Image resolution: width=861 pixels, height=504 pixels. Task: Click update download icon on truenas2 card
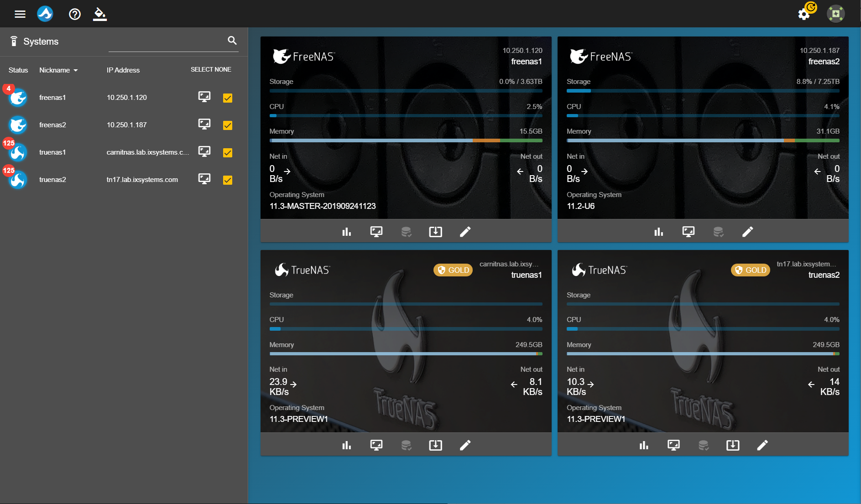(733, 445)
